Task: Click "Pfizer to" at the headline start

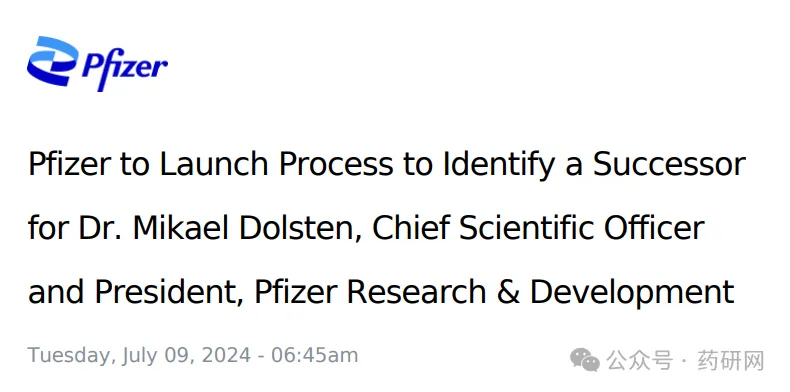Action: (x=89, y=164)
